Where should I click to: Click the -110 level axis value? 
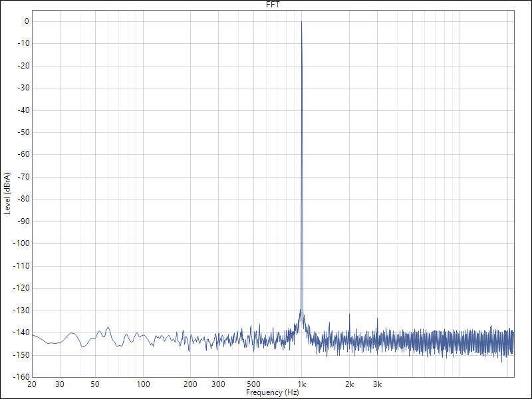tap(21, 266)
